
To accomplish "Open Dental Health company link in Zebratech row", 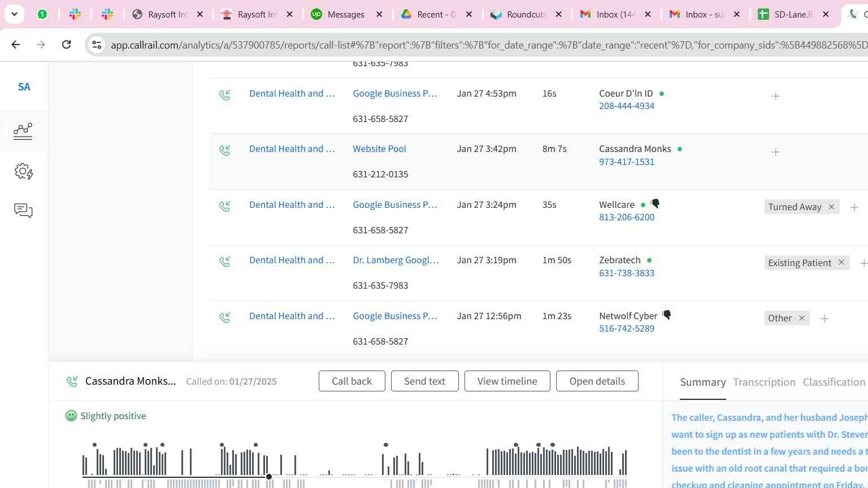I will [x=292, y=260].
